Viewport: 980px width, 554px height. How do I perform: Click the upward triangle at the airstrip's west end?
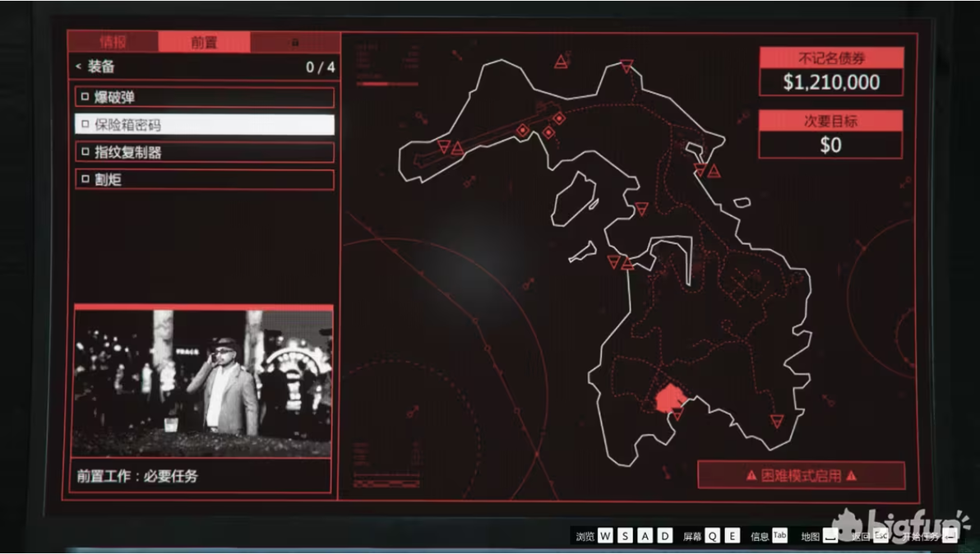(x=457, y=148)
